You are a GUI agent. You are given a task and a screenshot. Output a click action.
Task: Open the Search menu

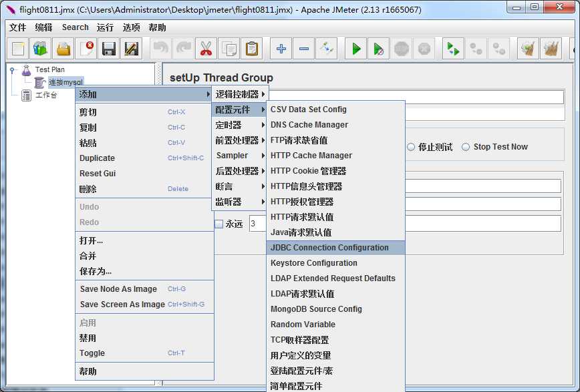click(75, 27)
